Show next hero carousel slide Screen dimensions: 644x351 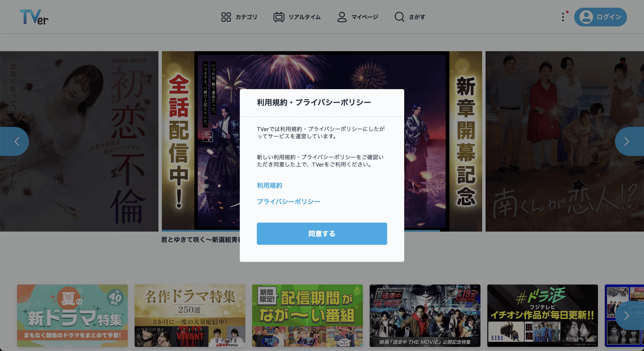coord(630,141)
